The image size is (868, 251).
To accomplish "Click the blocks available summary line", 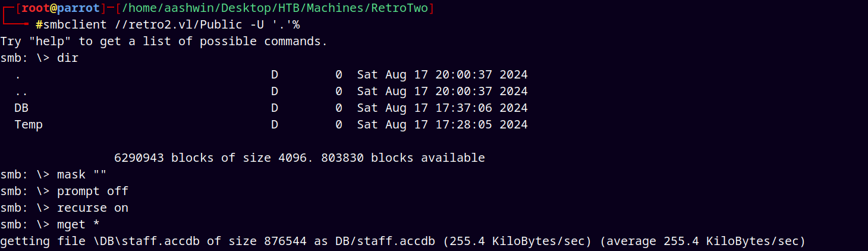I will click(x=299, y=158).
